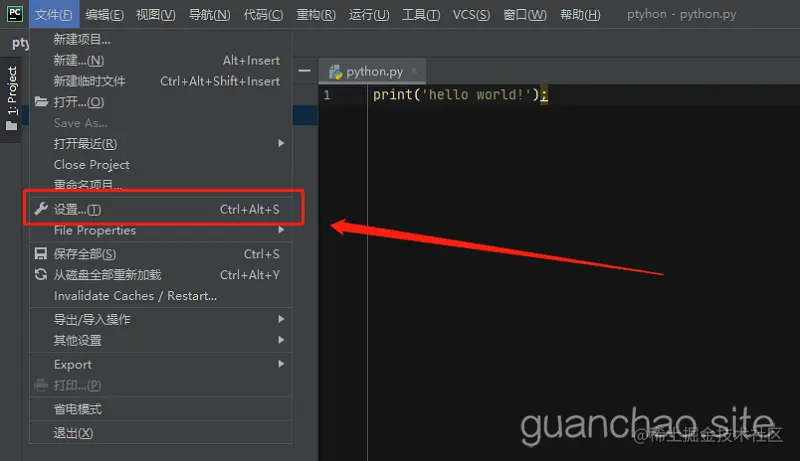Collapse the panel with the minus icon
This screenshot has height=461, width=800.
pyautogui.click(x=305, y=70)
